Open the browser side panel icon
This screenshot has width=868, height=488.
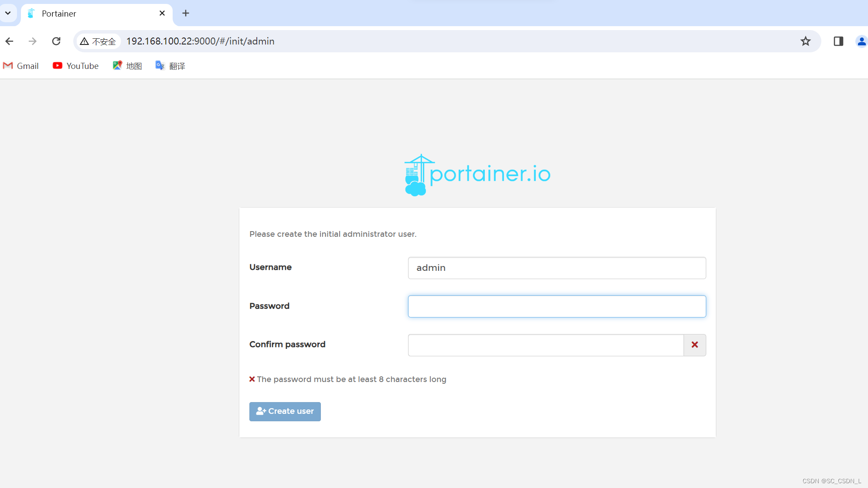pos(838,41)
